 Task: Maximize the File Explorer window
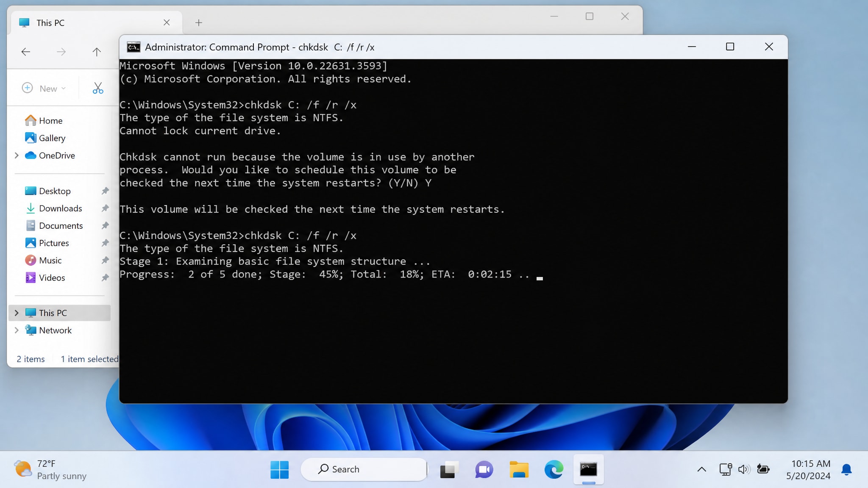(589, 17)
